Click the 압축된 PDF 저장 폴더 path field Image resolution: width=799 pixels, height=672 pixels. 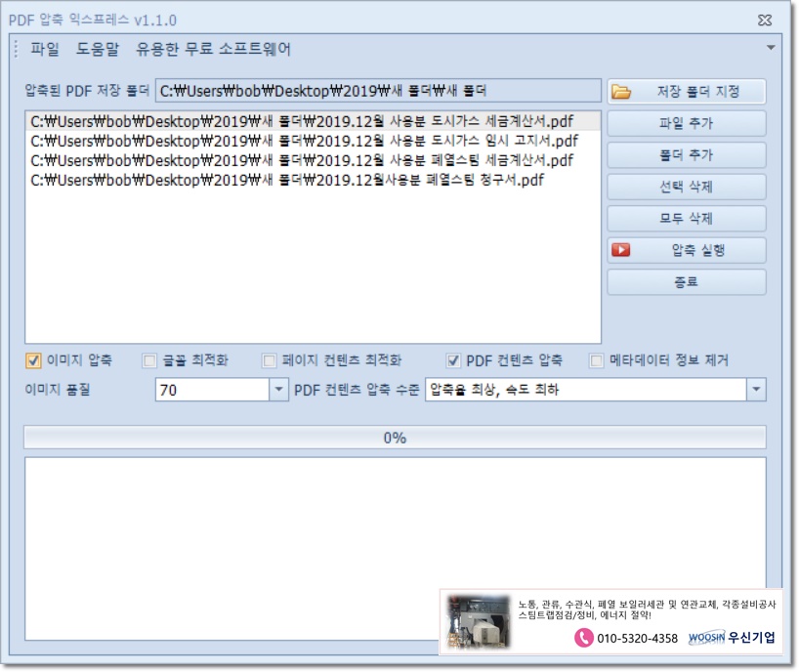[378, 91]
